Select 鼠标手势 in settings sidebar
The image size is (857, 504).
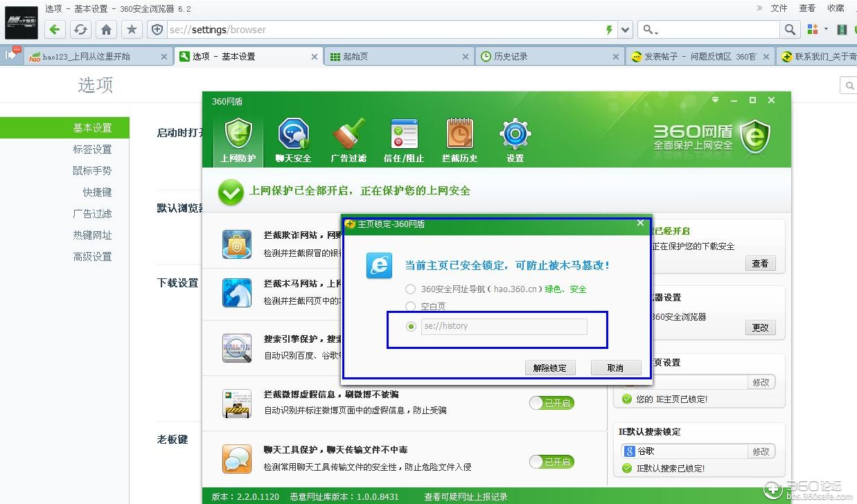(92, 171)
